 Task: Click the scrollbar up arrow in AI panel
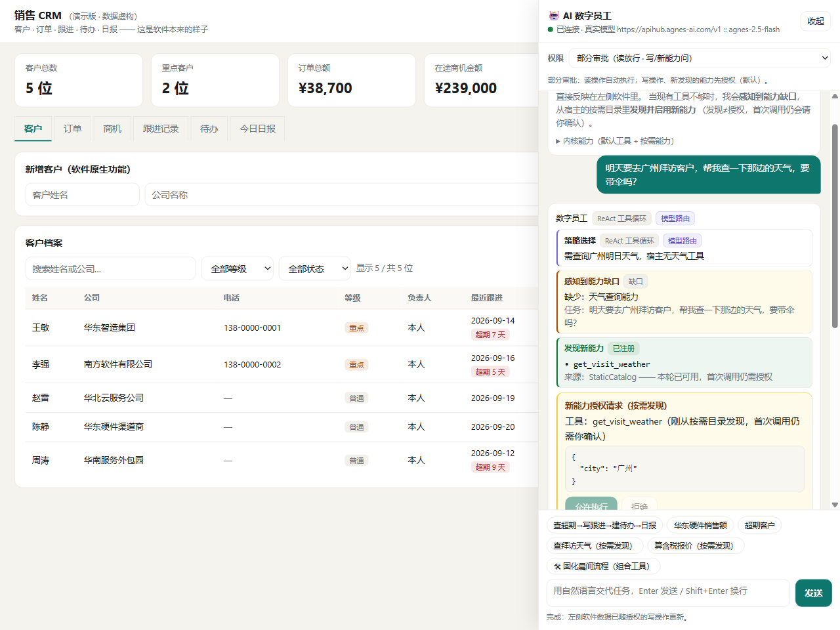pyautogui.click(x=835, y=96)
